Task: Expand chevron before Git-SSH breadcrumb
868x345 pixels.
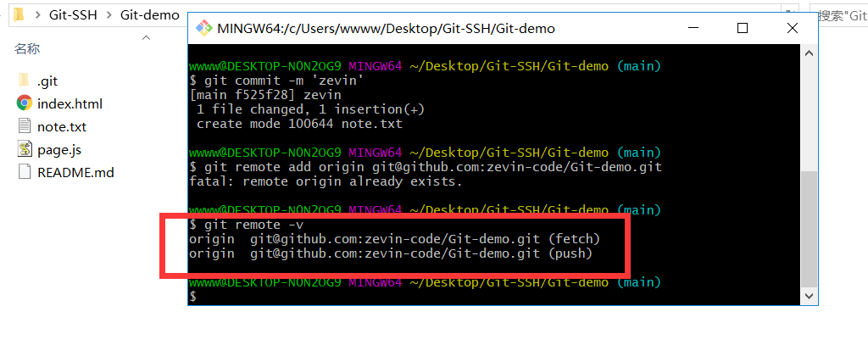Action: pyautogui.click(x=38, y=15)
